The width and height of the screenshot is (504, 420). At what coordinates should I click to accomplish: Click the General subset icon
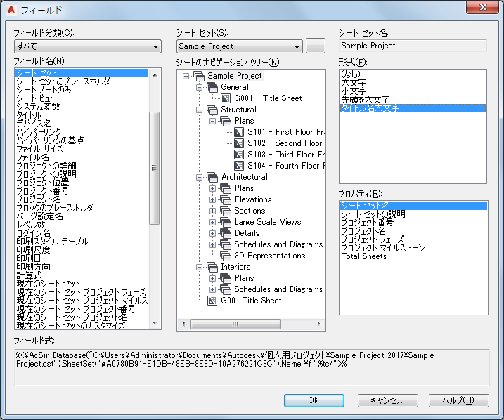pyautogui.click(x=212, y=87)
